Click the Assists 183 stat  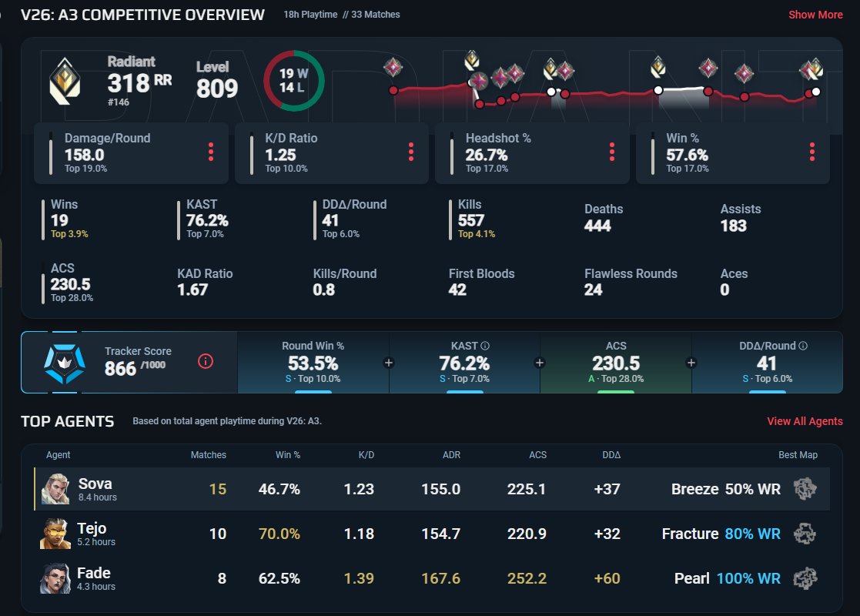point(741,217)
